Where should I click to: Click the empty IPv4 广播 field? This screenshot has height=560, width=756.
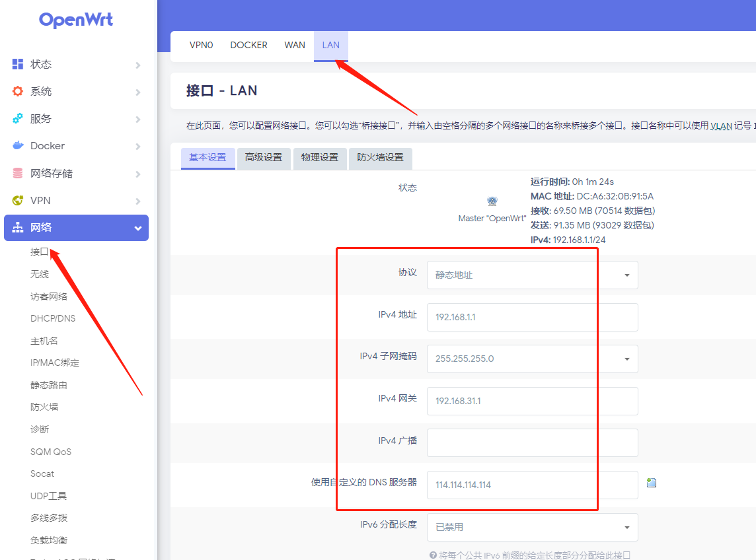click(532, 442)
